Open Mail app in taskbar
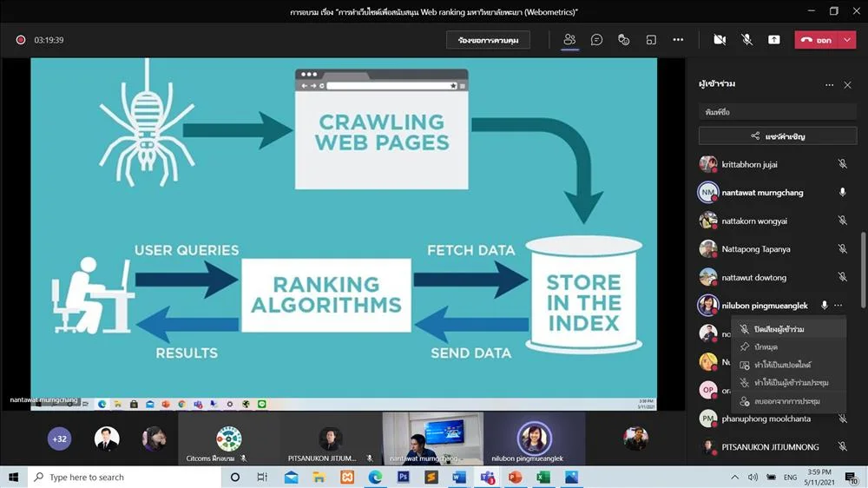Viewport: 868px width, 488px height. (x=291, y=477)
